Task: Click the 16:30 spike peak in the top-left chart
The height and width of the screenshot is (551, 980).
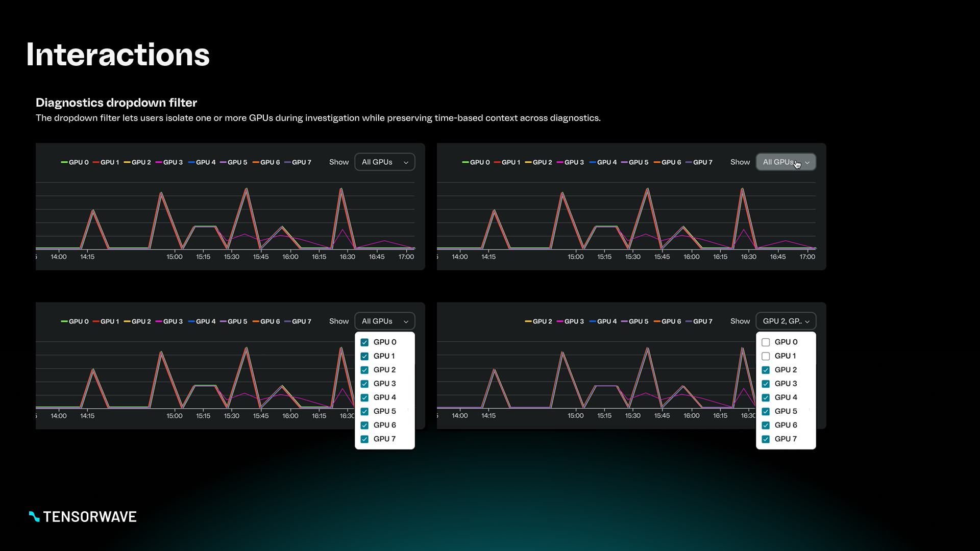Action: pos(341,189)
